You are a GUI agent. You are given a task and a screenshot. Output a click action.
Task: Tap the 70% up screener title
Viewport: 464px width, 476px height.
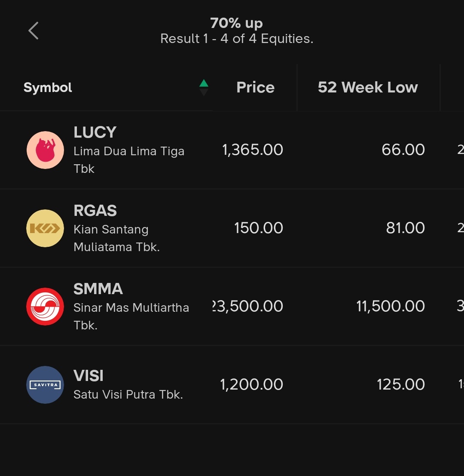[x=237, y=23]
